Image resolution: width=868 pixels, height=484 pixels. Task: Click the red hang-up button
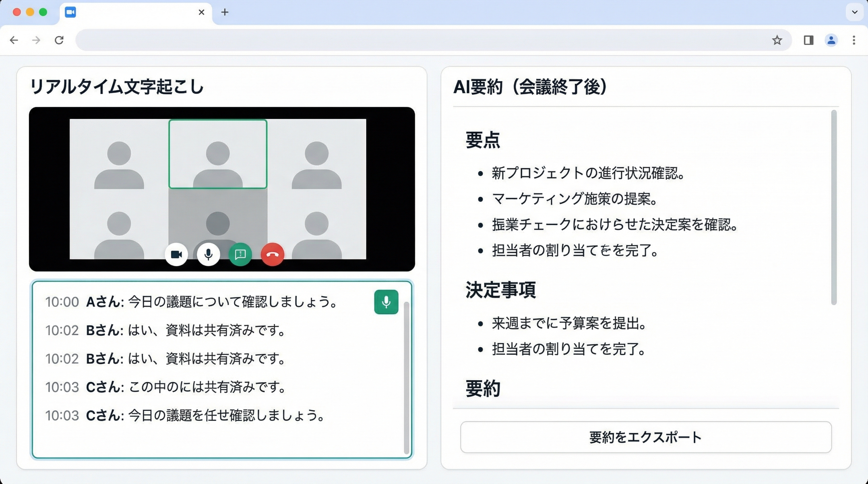(x=272, y=255)
